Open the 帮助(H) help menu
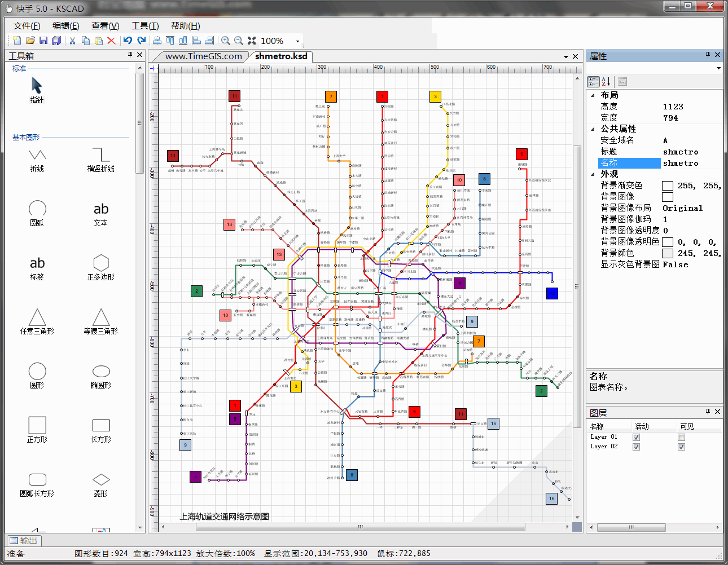Image resolution: width=728 pixels, height=565 pixels. (x=185, y=26)
